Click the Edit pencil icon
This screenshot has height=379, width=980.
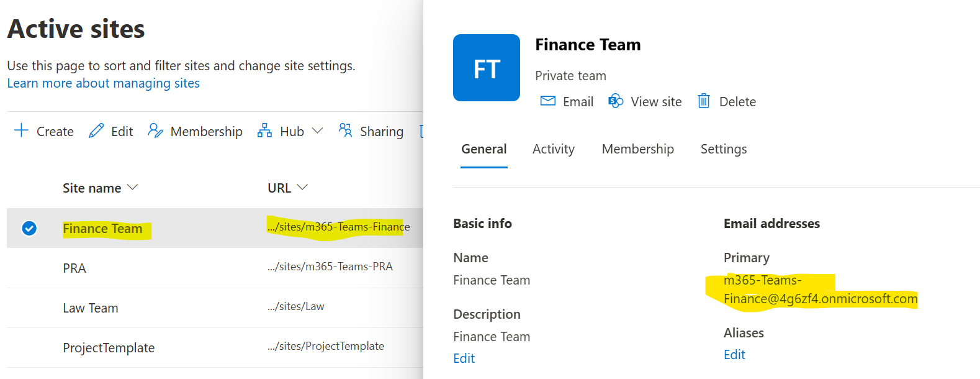coord(96,130)
